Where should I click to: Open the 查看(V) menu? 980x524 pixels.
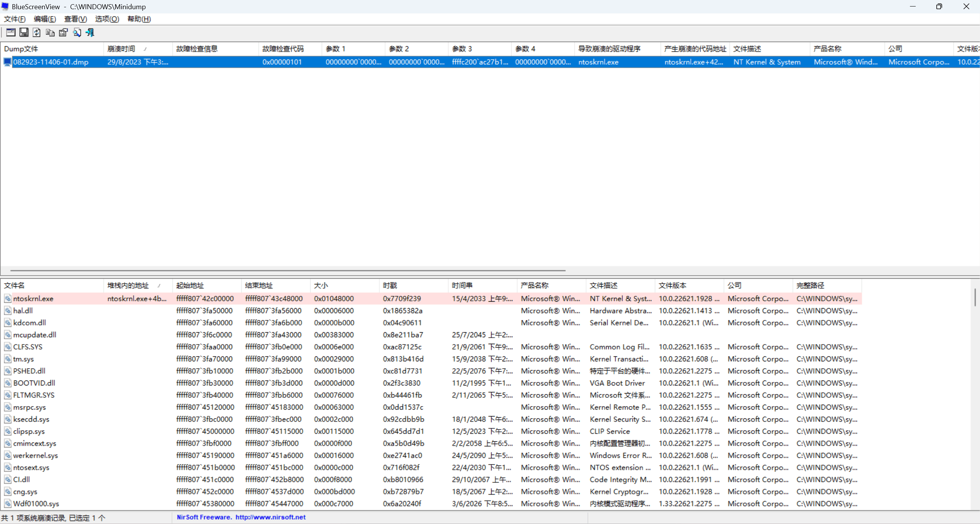click(75, 19)
